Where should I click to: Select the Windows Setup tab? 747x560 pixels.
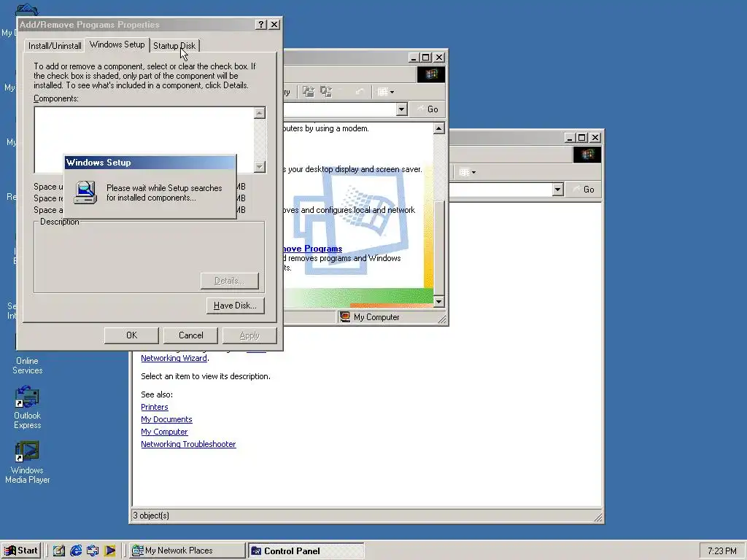click(117, 44)
